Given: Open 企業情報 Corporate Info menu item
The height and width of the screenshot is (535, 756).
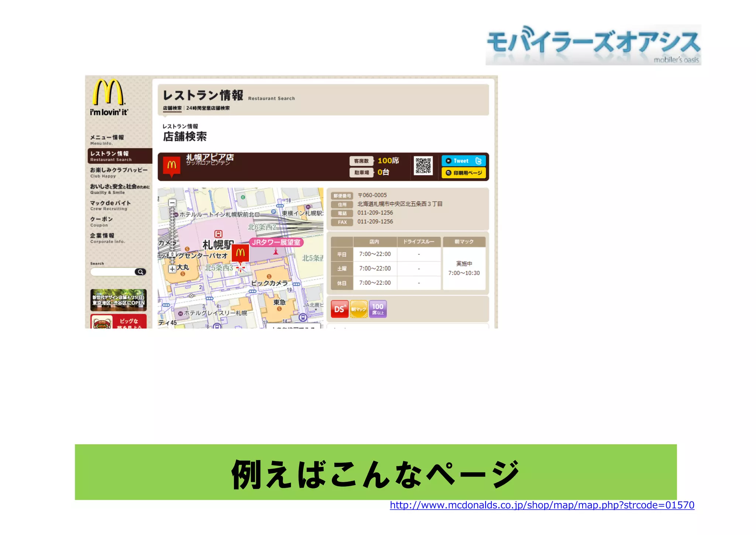Looking at the screenshot, I should (107, 238).
